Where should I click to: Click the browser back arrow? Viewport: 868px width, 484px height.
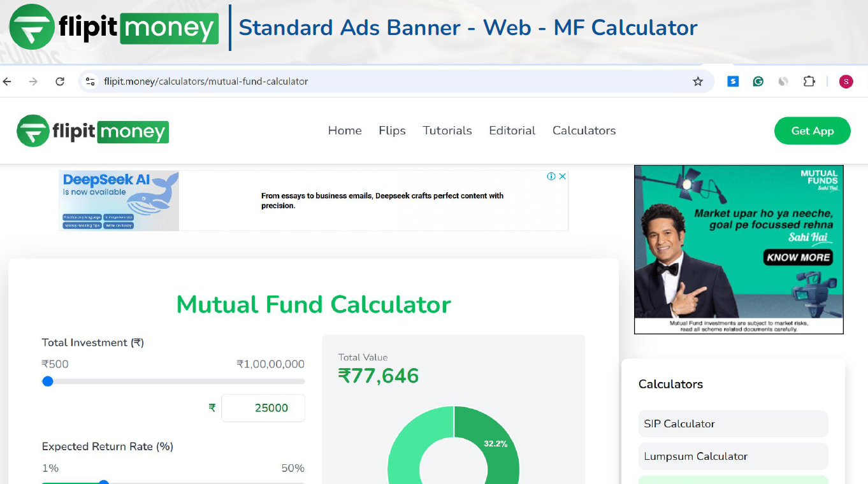click(7, 82)
